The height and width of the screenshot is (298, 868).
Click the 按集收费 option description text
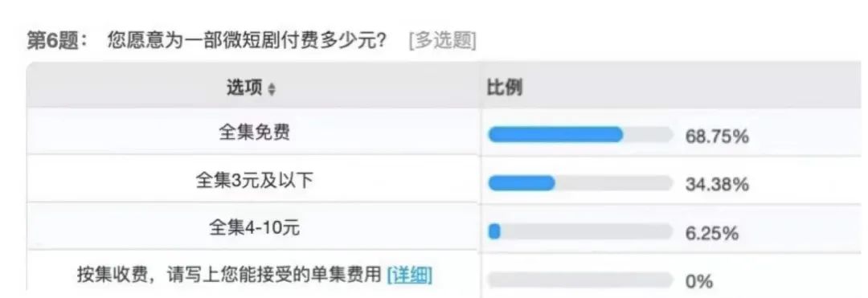point(230,275)
